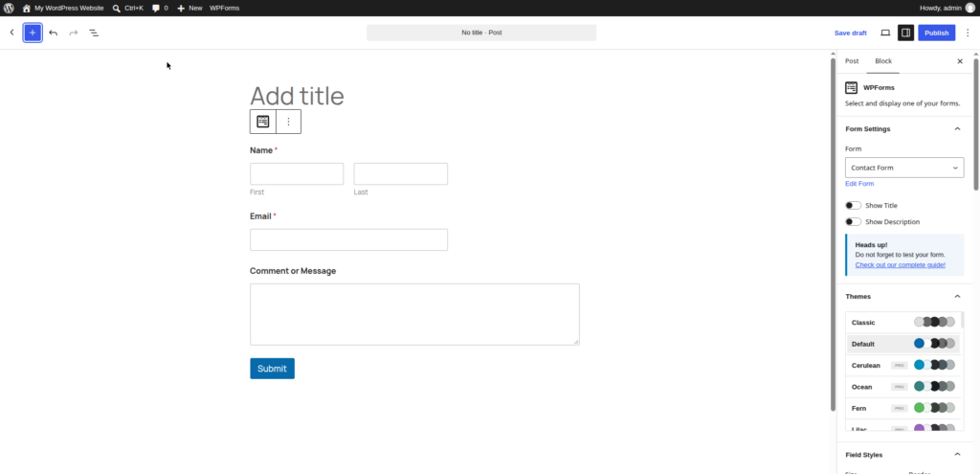
Task: Open the editor Options three-dot menu
Action: point(968,33)
